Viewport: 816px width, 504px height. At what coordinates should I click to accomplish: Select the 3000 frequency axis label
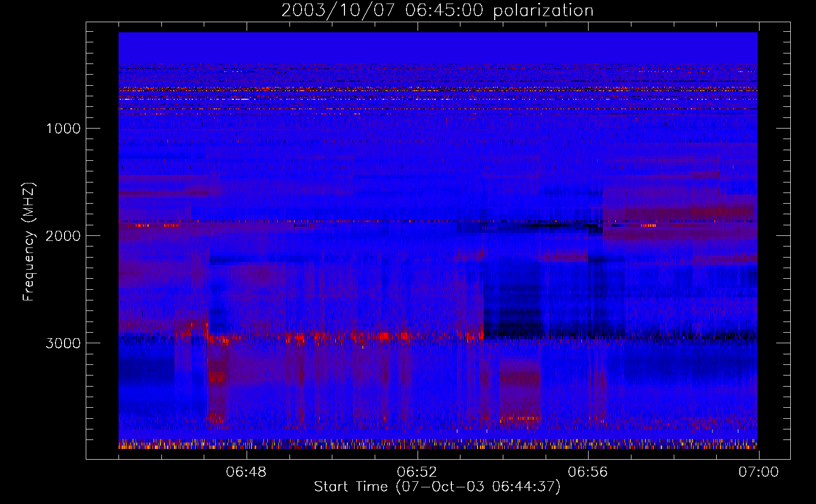point(63,343)
